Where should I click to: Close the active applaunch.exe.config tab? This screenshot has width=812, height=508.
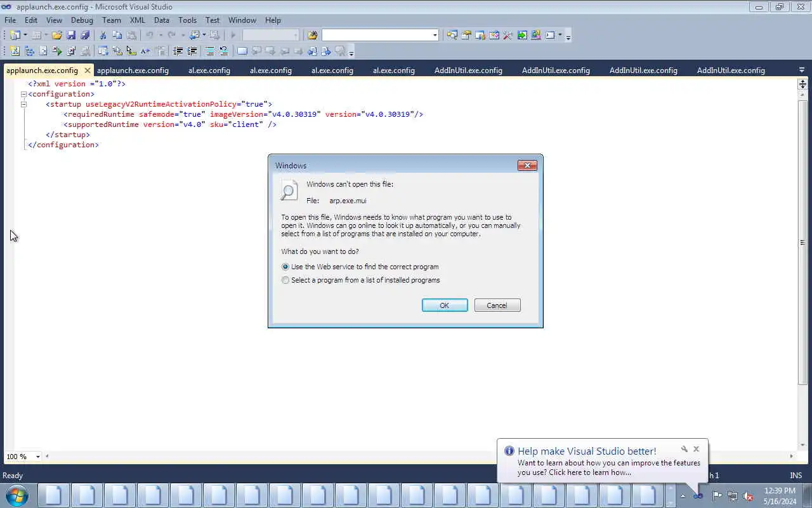click(88, 70)
